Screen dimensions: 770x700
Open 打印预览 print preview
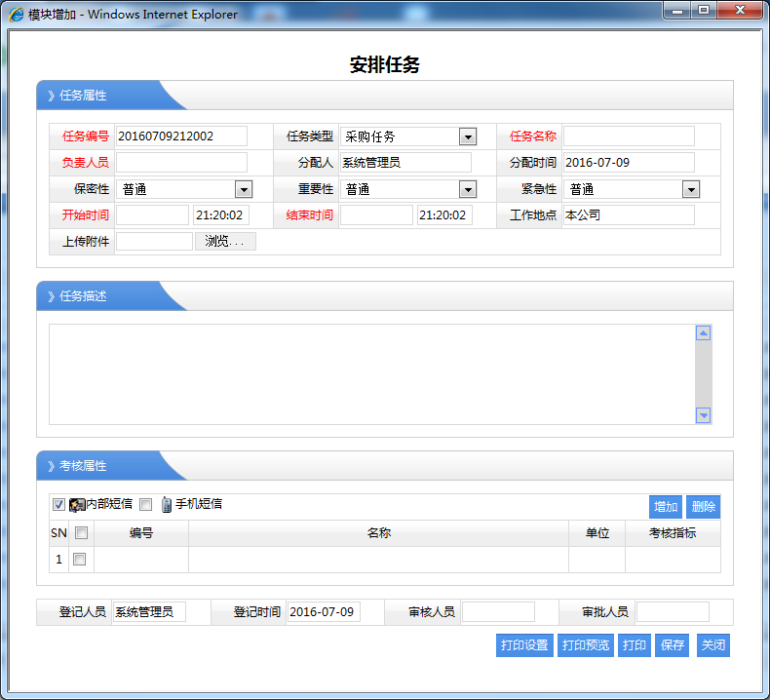click(586, 645)
